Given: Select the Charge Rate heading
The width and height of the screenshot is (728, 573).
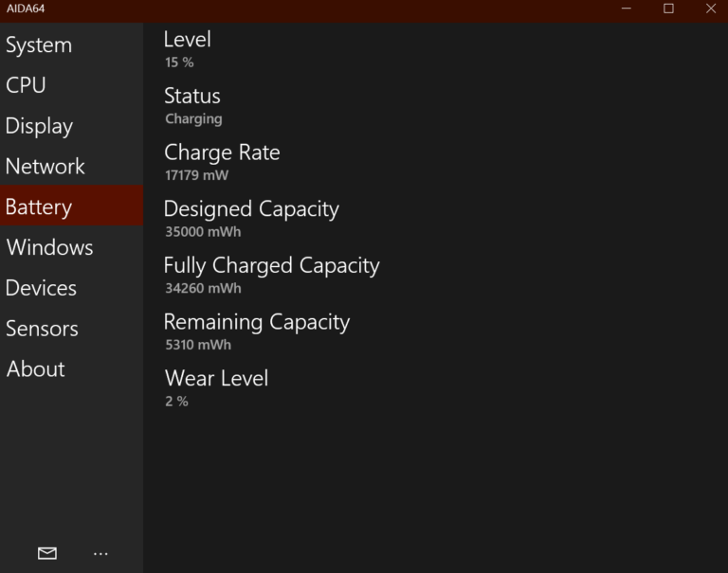Looking at the screenshot, I should coord(222,152).
